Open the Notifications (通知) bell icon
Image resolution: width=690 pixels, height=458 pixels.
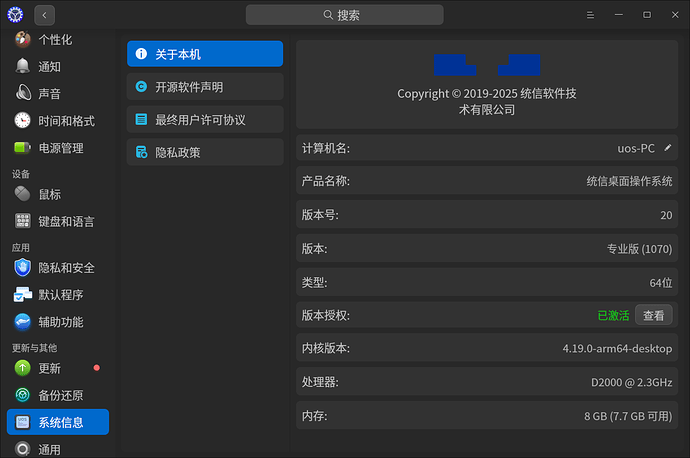(x=22, y=66)
